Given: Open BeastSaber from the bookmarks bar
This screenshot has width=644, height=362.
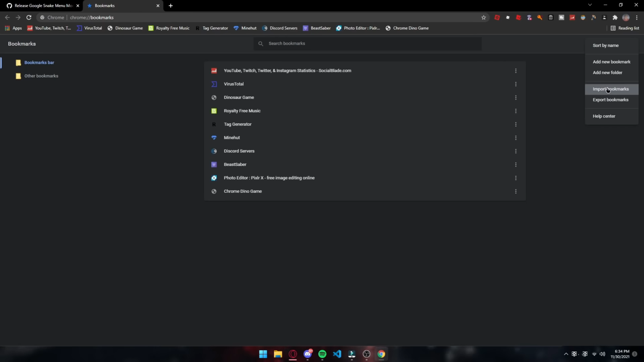Looking at the screenshot, I should click(x=317, y=28).
